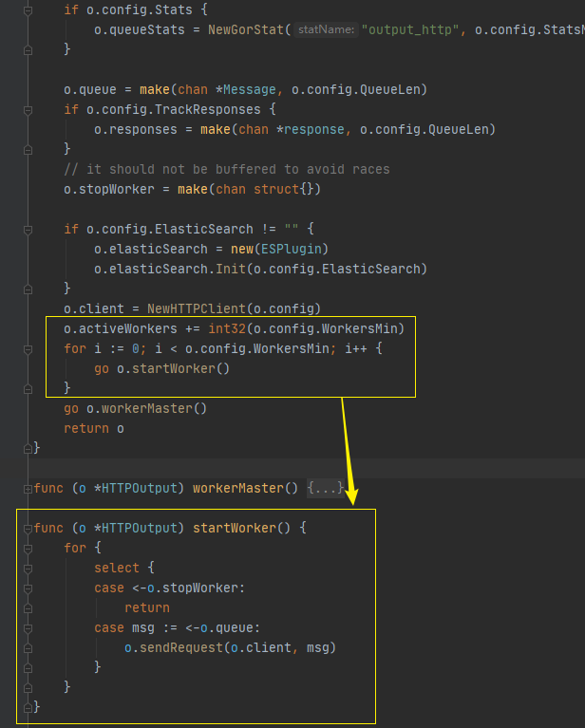Collapse the 'if o.config.ElasticSearch' block
The width and height of the screenshot is (585, 728).
pyautogui.click(x=28, y=230)
